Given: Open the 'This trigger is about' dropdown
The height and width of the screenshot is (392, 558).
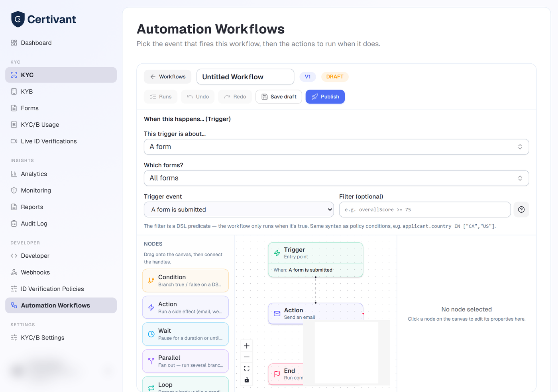Looking at the screenshot, I should 336,147.
